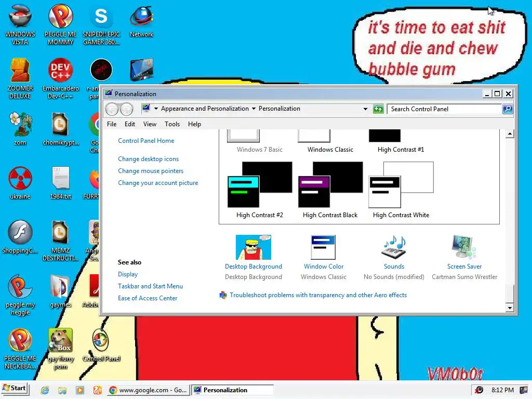Screen dimensions: 532x399
Task: Click the search magnifier icon in Control Panel
Action: [x=507, y=109]
